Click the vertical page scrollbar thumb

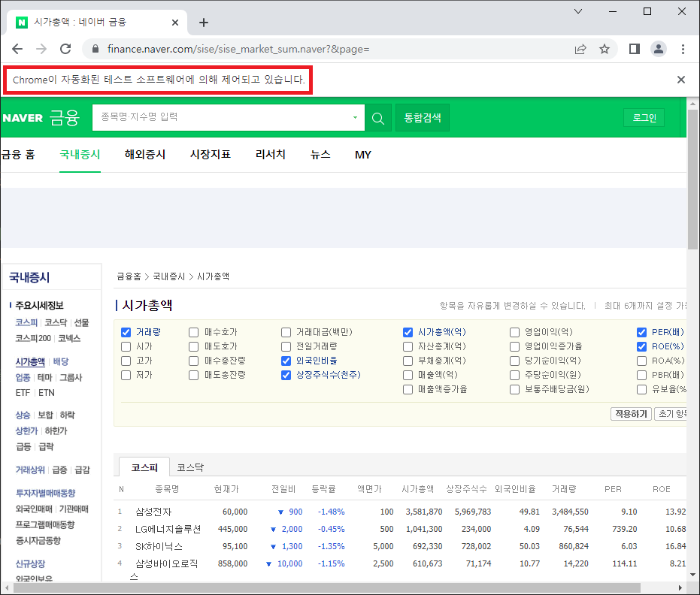click(x=692, y=178)
